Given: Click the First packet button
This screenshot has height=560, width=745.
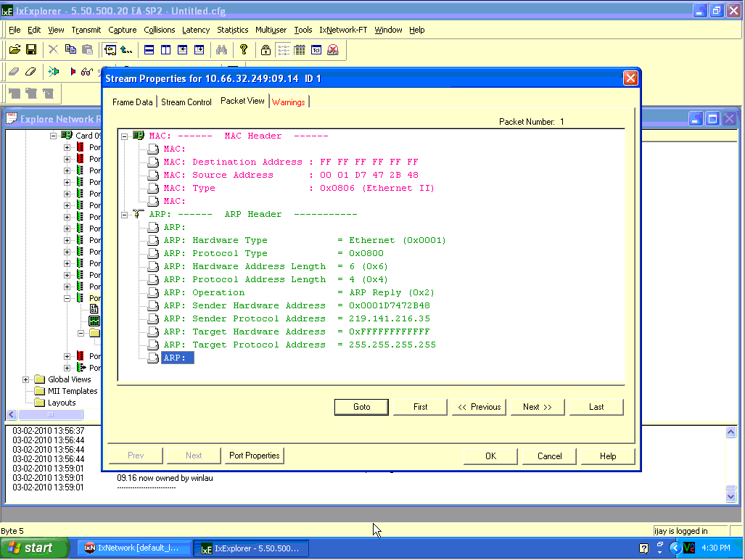Looking at the screenshot, I should [421, 407].
